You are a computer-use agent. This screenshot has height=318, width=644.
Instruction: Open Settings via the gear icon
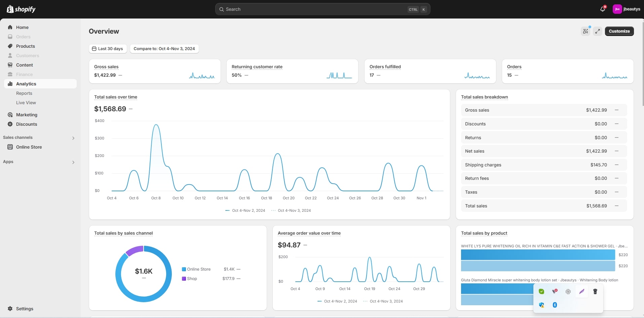pyautogui.click(x=10, y=309)
